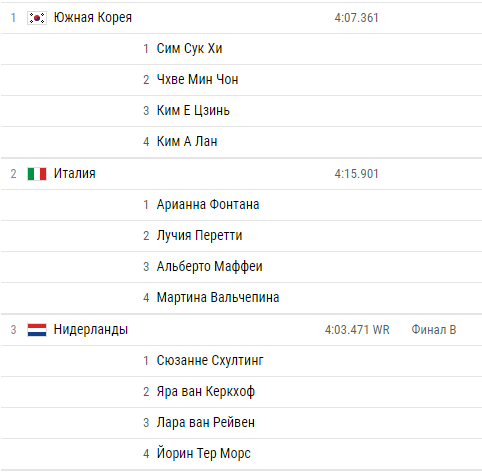Click the Italy flag icon
This screenshot has height=472, width=482.
point(37,174)
